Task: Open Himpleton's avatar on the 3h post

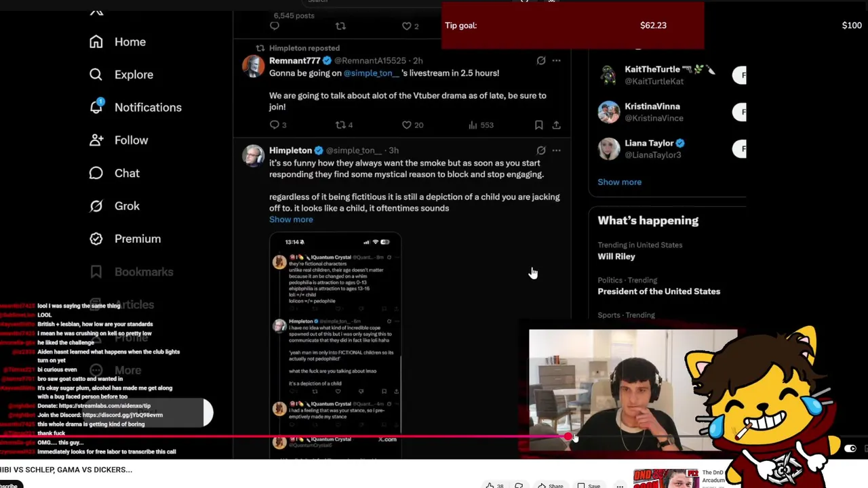Action: (x=254, y=156)
